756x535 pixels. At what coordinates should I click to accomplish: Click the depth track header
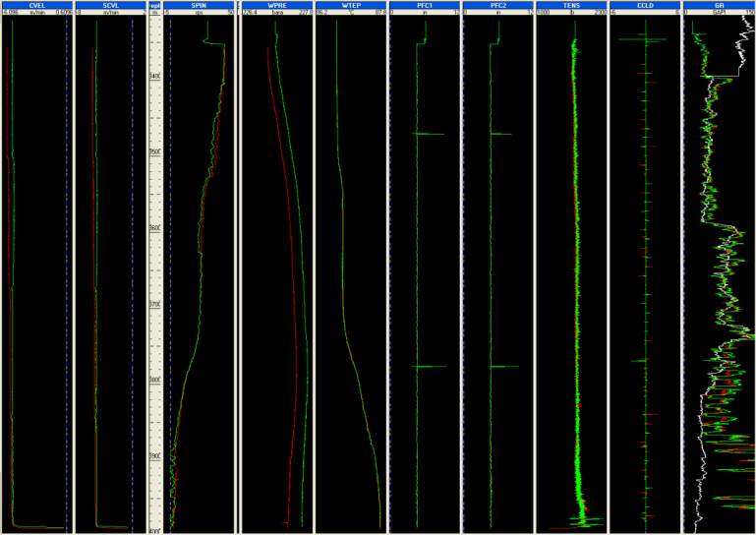154,5
